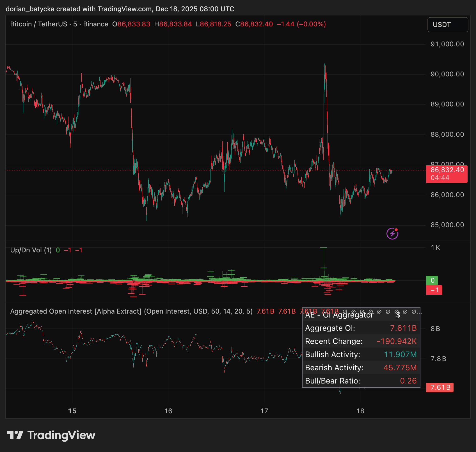Image resolution: width=476 pixels, height=452 pixels.
Task: Click the red −1 badge on the volume scale
Action: click(434, 290)
